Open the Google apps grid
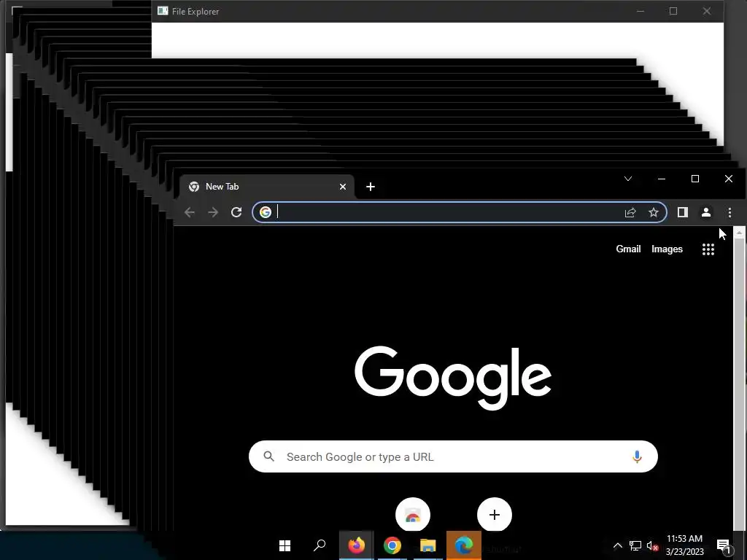The width and height of the screenshot is (747, 560). point(708,249)
